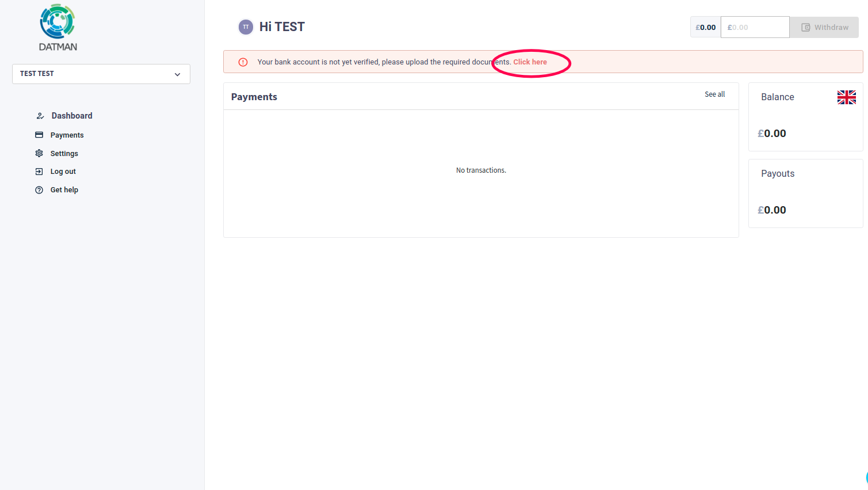Click 'See all' in Payments panel
The height and width of the screenshot is (490, 868).
[714, 94]
